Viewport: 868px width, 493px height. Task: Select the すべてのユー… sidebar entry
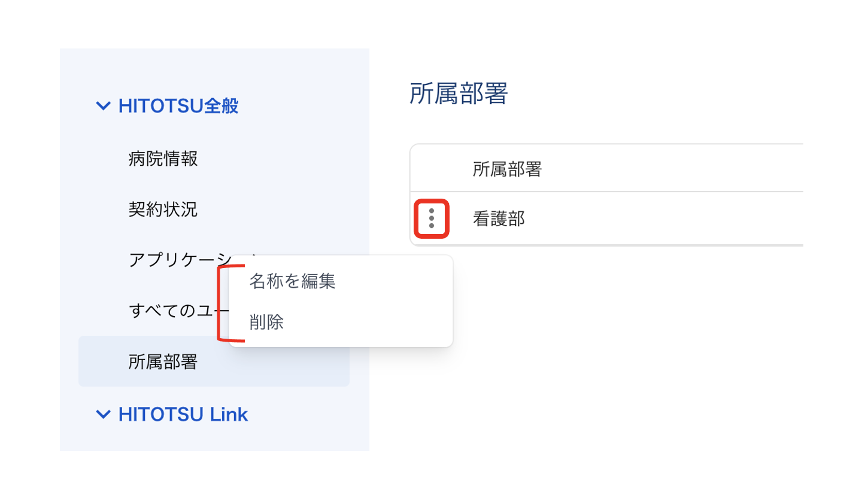tap(174, 311)
